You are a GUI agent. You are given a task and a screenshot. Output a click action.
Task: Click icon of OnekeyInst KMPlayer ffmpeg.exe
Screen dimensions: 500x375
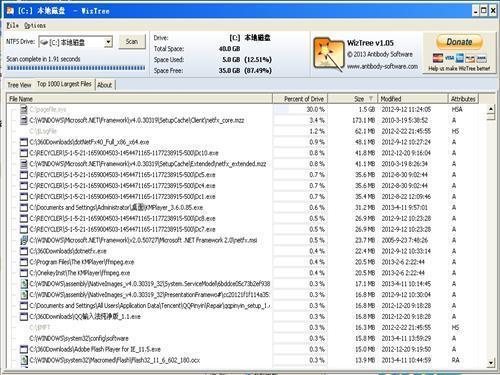[24, 273]
